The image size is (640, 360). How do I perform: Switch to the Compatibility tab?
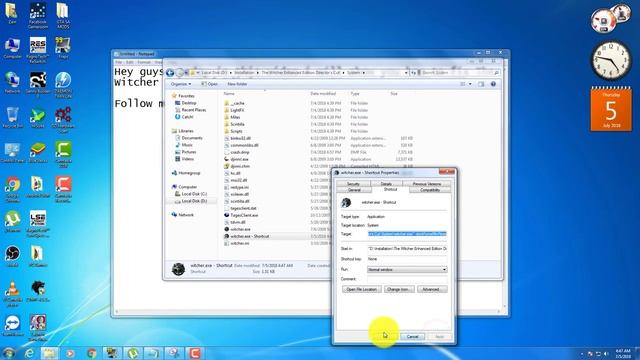coord(430,190)
